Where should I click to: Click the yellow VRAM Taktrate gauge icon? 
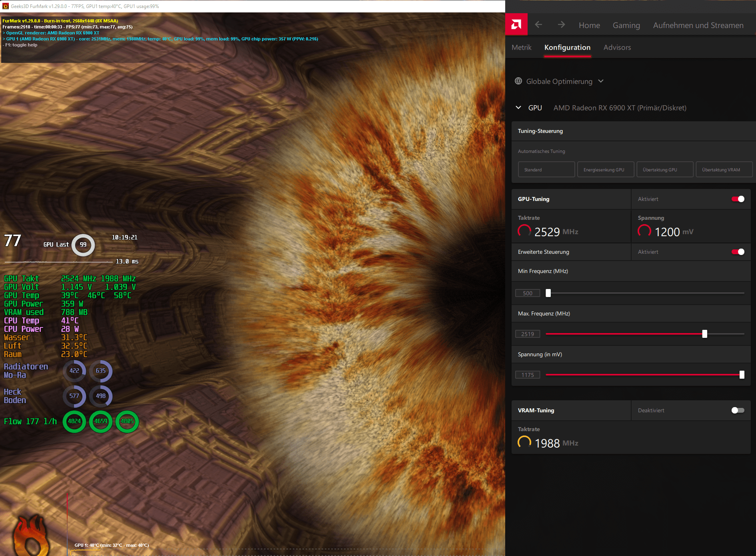pos(524,442)
